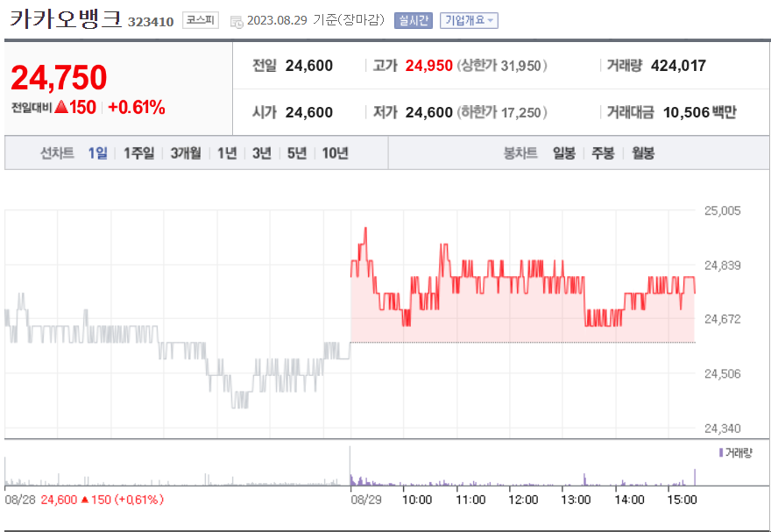This screenshot has width=771, height=532.
Task: Open the 월봉 candlestick chart
Action: 643,153
